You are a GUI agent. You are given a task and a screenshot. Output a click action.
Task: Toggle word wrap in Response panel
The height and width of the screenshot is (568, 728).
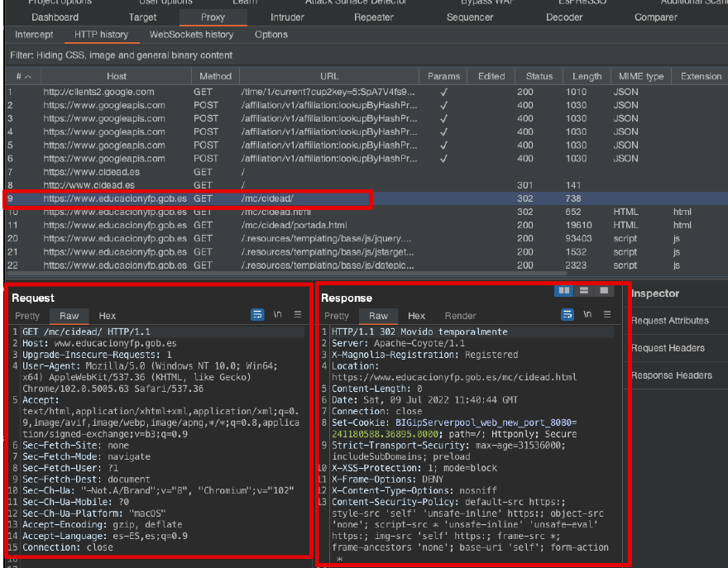(x=568, y=315)
